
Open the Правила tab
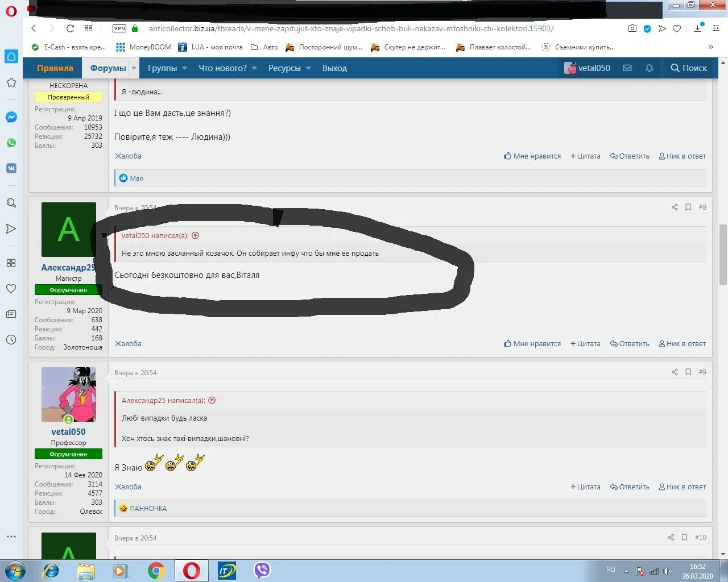(x=55, y=68)
